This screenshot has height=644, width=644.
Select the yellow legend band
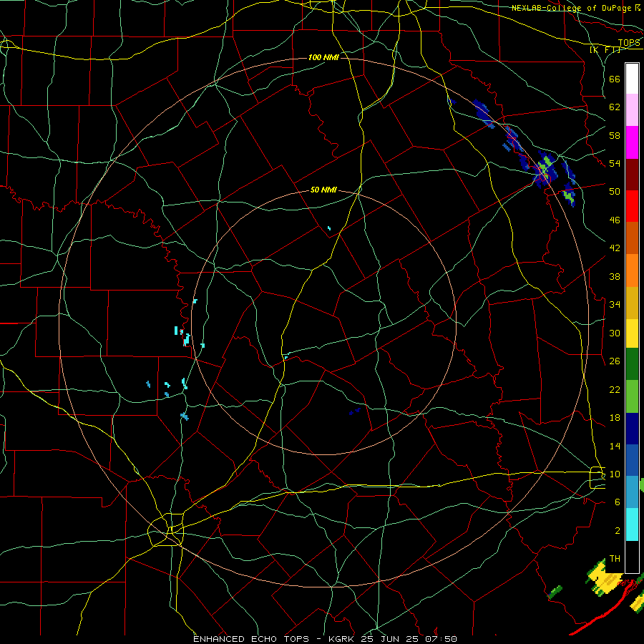click(632, 333)
